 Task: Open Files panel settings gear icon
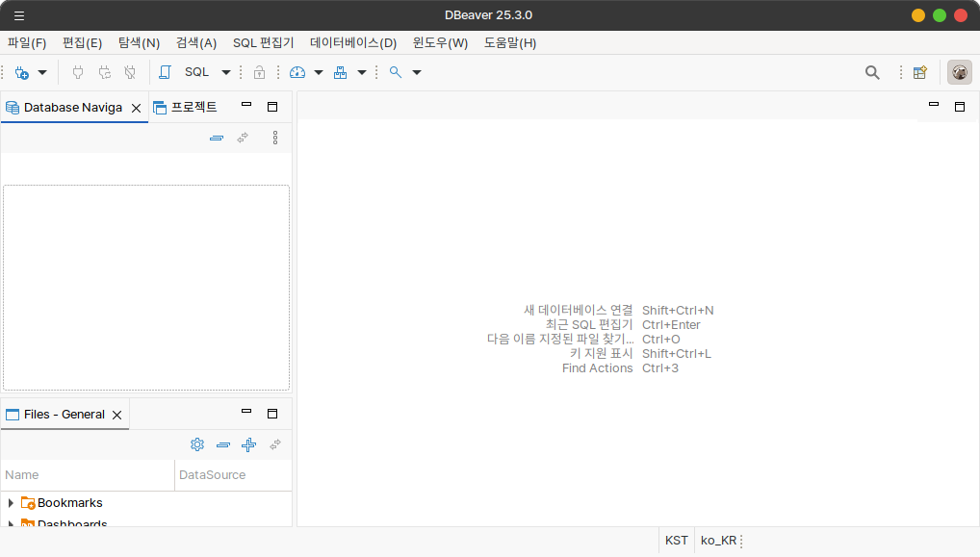[x=197, y=444]
